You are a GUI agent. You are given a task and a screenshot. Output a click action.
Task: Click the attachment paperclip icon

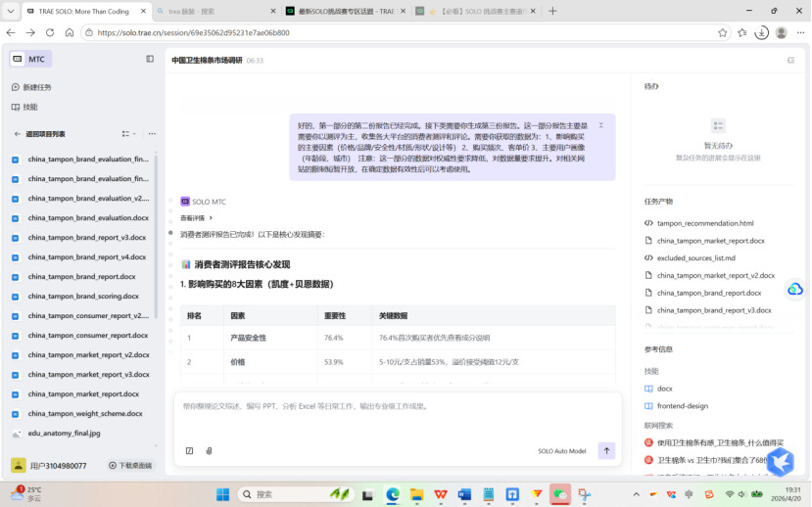[x=209, y=451]
